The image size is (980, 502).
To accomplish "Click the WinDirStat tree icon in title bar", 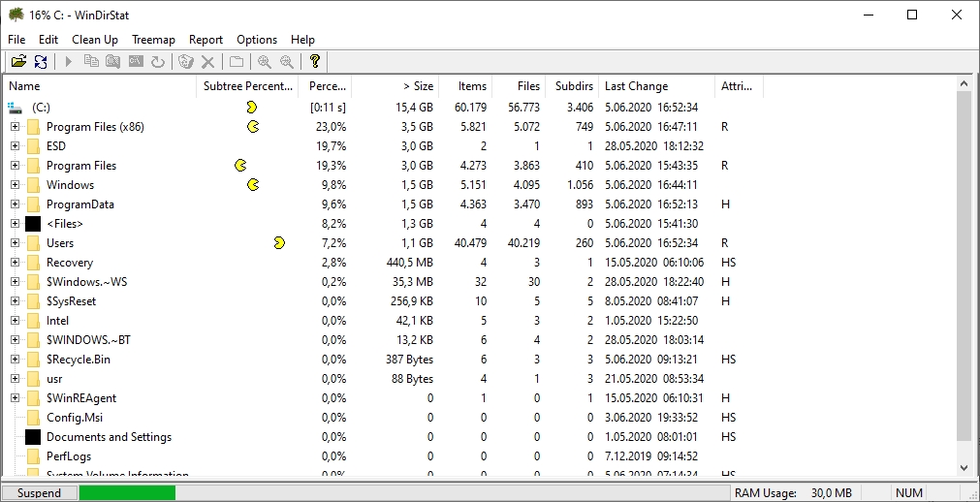I will pyautogui.click(x=16, y=15).
